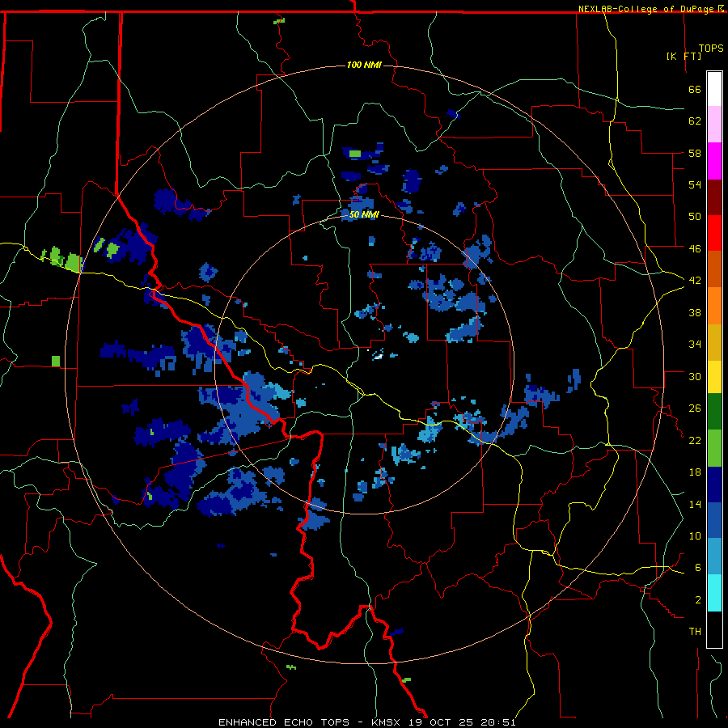Click the magenta 58 kft legend swatch
Screen dimensions: 728x728
pos(714,161)
